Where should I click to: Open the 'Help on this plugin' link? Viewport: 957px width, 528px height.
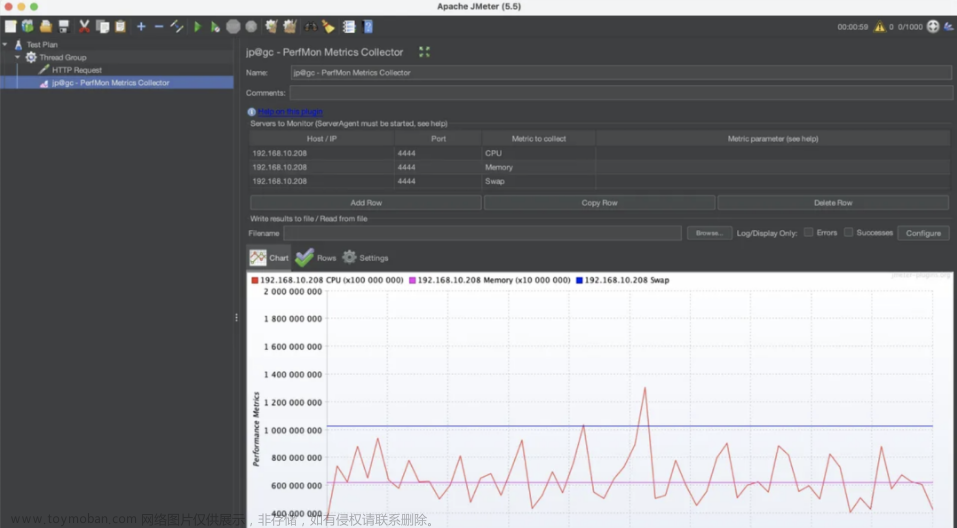(x=290, y=112)
